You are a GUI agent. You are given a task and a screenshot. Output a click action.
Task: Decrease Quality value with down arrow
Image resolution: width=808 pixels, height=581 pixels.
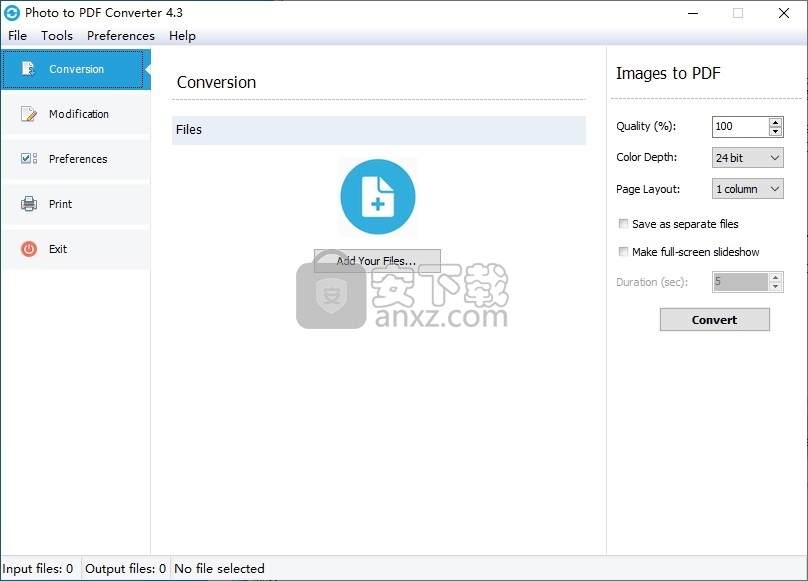point(775,131)
